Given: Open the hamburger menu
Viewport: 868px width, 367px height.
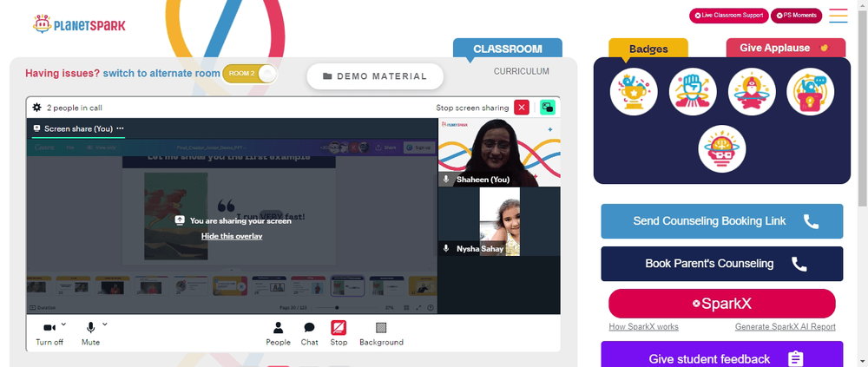Looking at the screenshot, I should pyautogui.click(x=838, y=16).
